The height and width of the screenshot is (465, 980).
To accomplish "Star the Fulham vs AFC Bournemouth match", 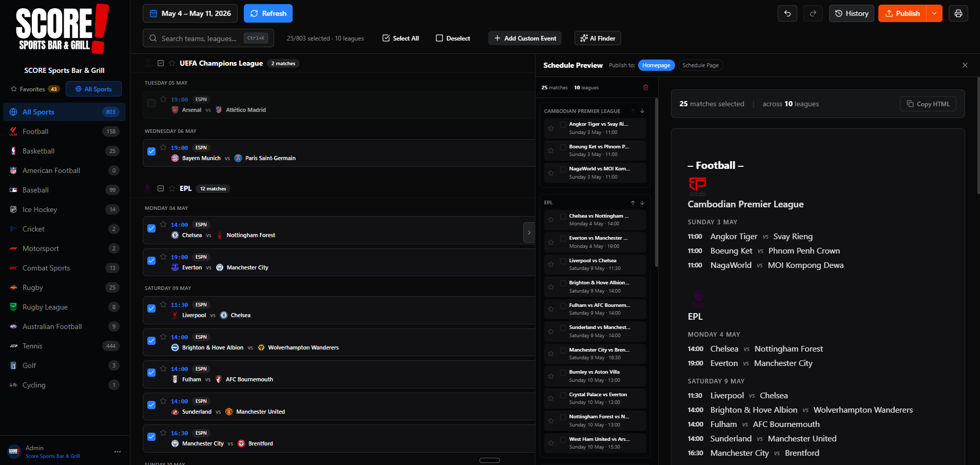I will click(x=163, y=369).
